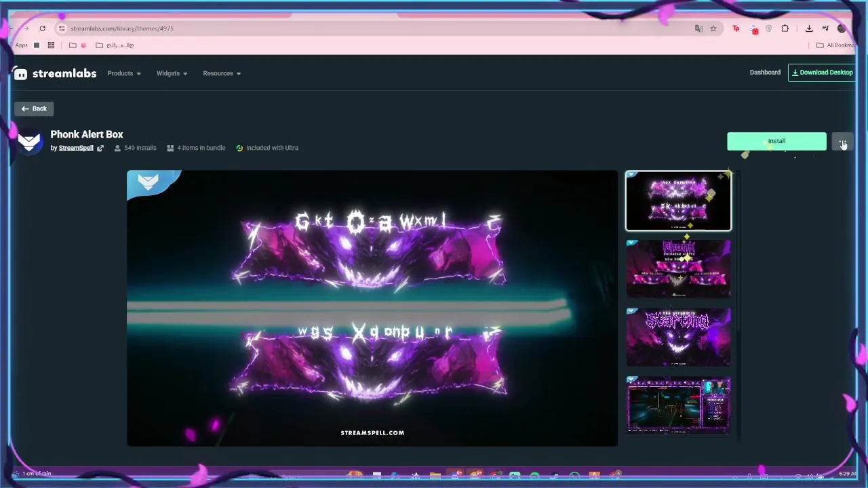Click the main Phonk alert preview image
The height and width of the screenshot is (488, 868).
(372, 308)
